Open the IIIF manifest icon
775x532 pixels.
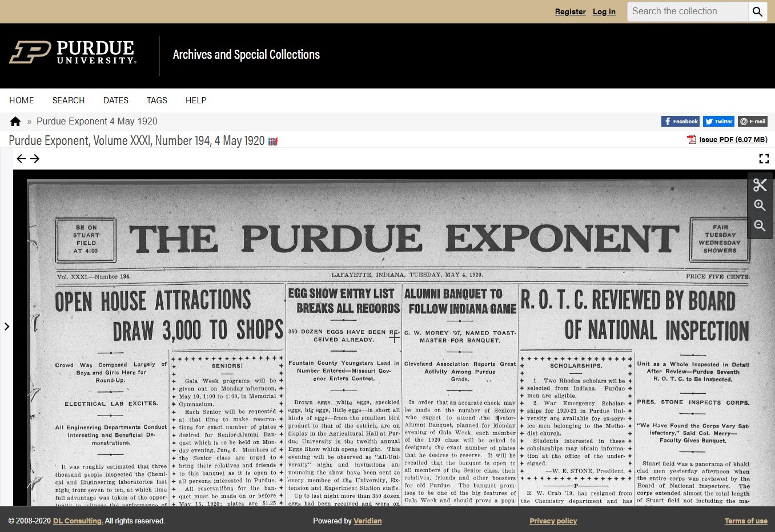pos(273,141)
